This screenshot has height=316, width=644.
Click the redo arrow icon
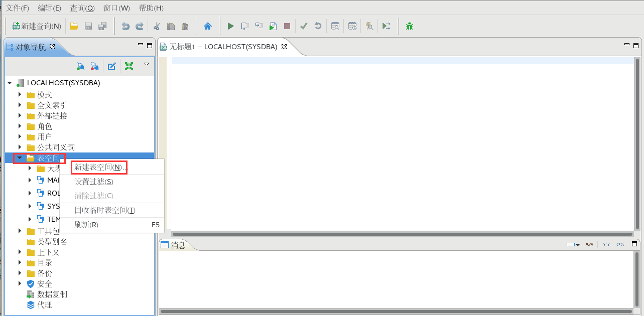coord(140,26)
